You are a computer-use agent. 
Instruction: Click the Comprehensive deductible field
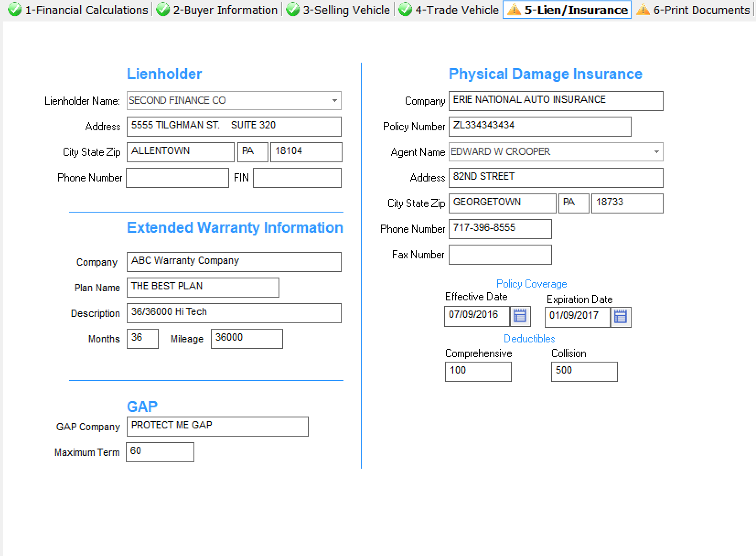point(478,371)
